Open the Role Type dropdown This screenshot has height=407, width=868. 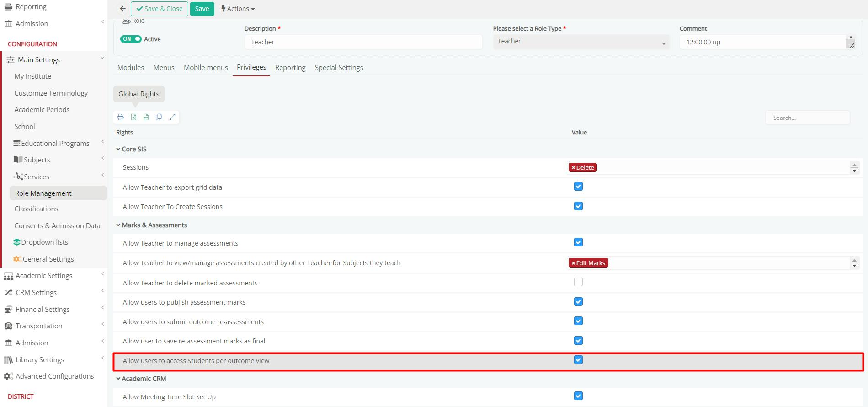(581, 42)
